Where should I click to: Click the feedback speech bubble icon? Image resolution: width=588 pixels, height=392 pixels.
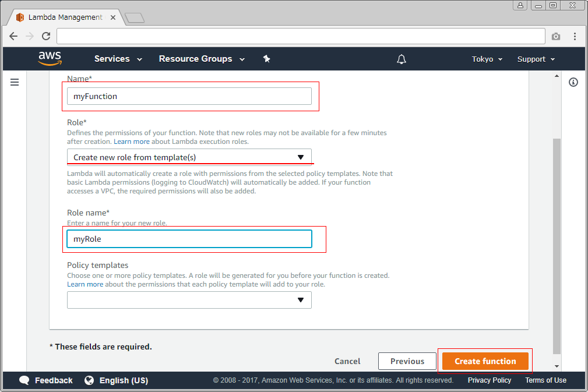[x=24, y=380]
